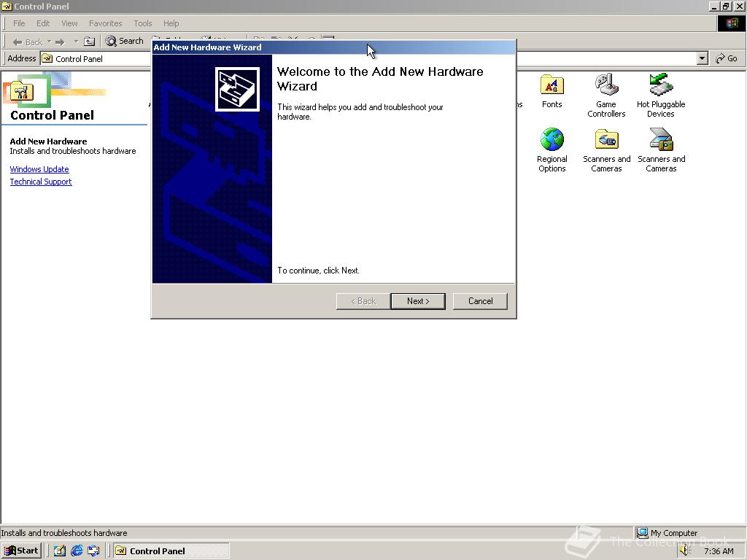Click the Control Panel folder icon in address bar
Image resolution: width=747 pixels, height=560 pixels.
click(x=47, y=58)
